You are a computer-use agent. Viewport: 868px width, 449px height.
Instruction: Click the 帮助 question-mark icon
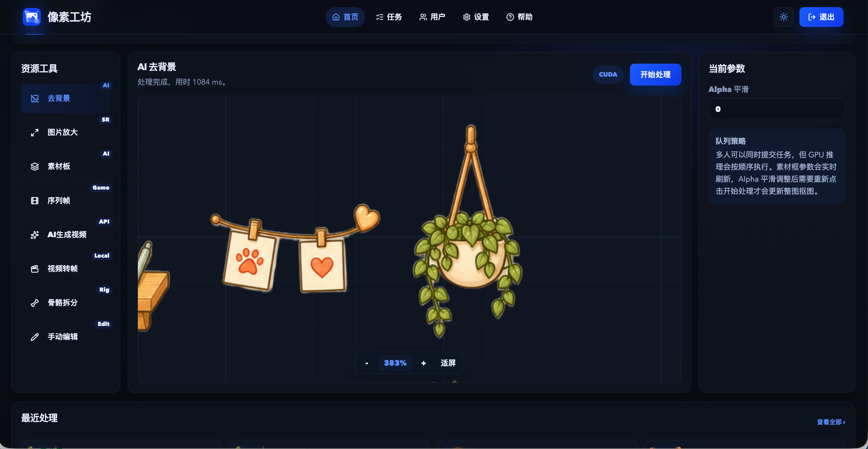[510, 17]
